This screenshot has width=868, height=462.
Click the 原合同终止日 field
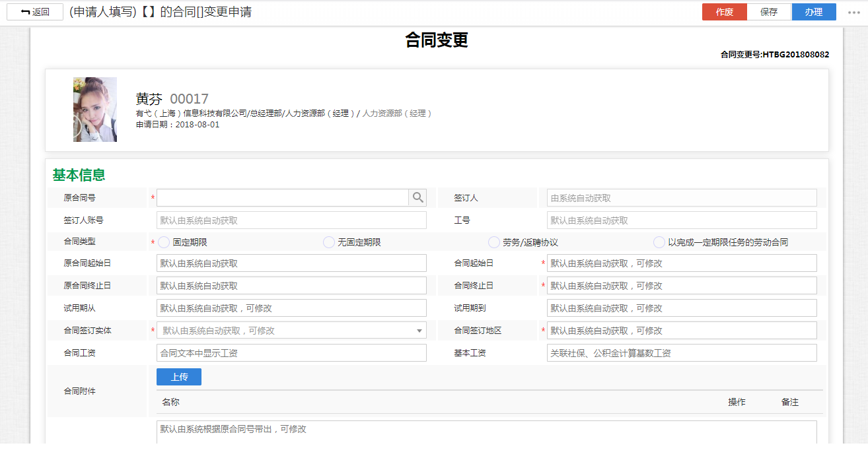pyautogui.click(x=291, y=286)
